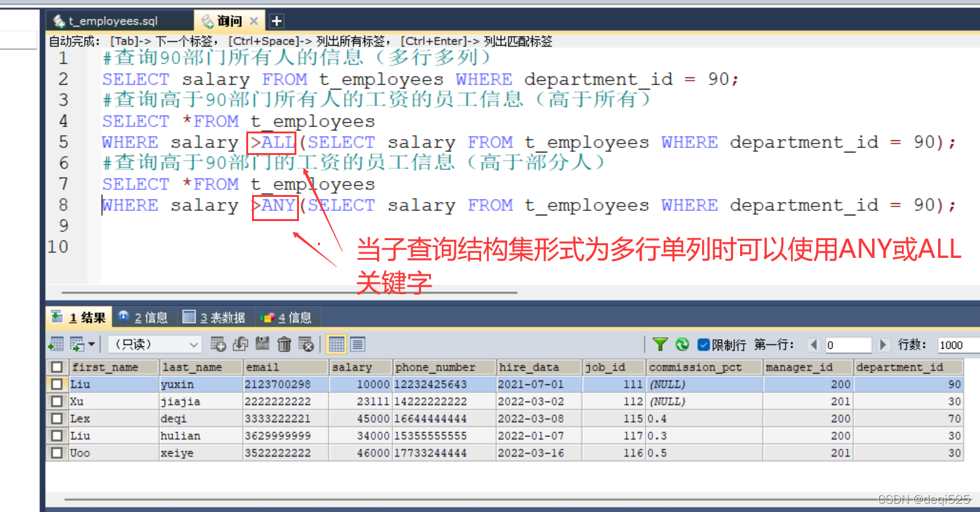This screenshot has width=980, height=512.
Task: Select last name cell hulian
Action: 201,436
